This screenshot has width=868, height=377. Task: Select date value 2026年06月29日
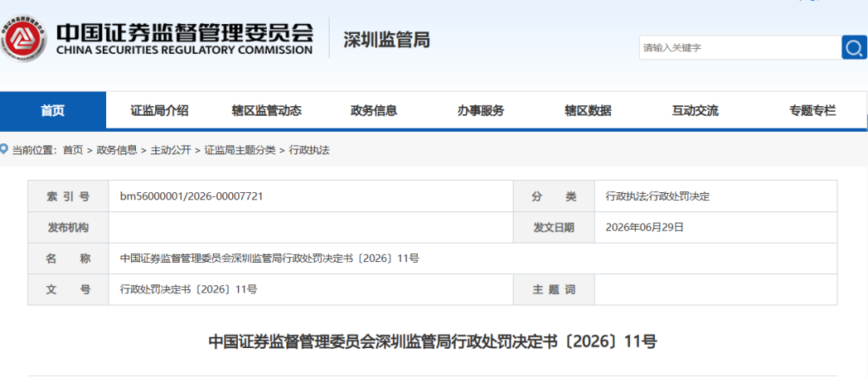645,227
